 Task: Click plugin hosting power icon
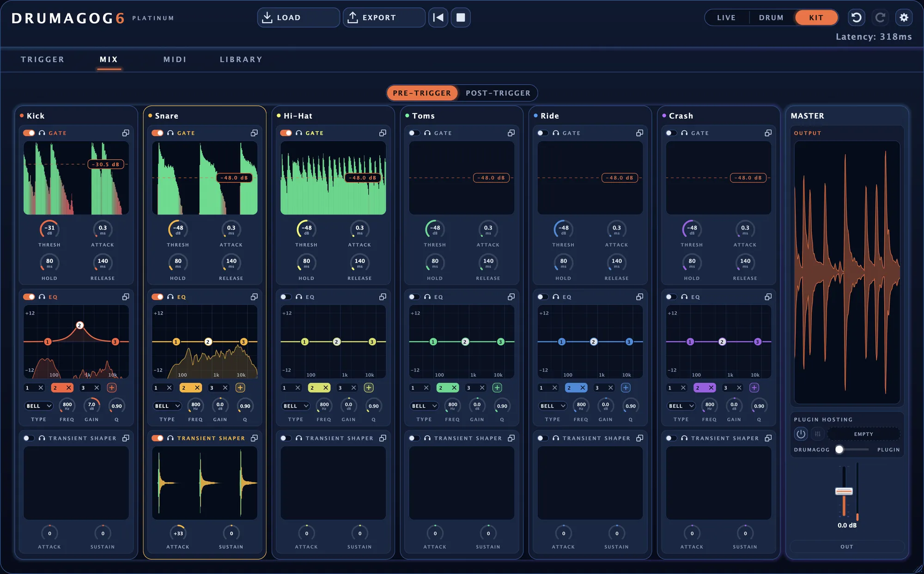click(x=801, y=434)
